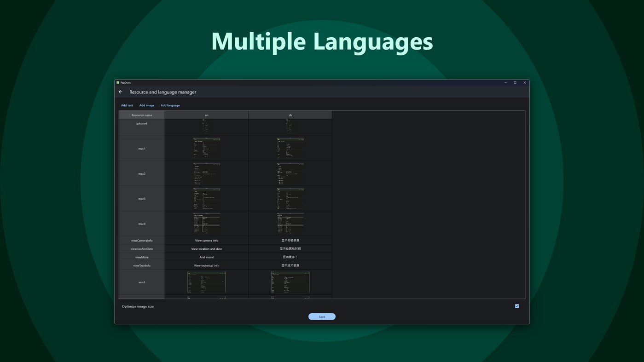644x362 pixels.
Task: Edit the zh cell for viewLocAndDate
Action: coord(290,249)
